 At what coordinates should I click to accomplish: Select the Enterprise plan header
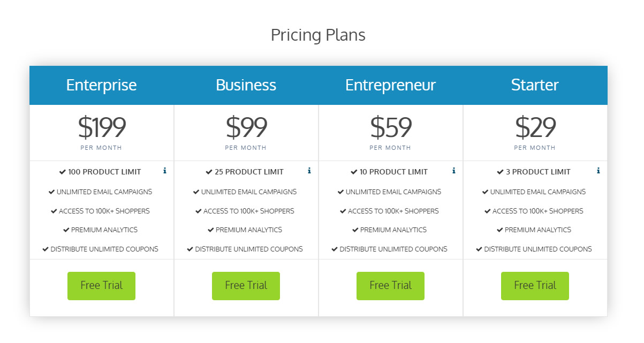[x=101, y=85]
